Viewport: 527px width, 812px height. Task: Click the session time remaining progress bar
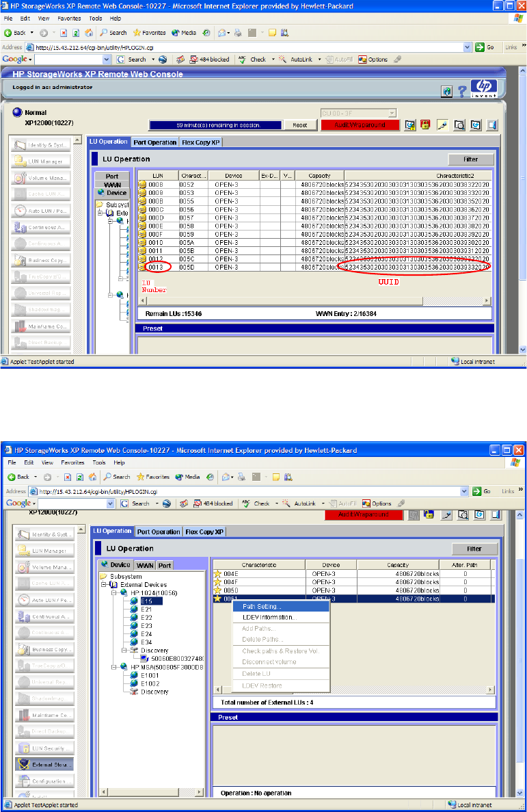[x=215, y=125]
